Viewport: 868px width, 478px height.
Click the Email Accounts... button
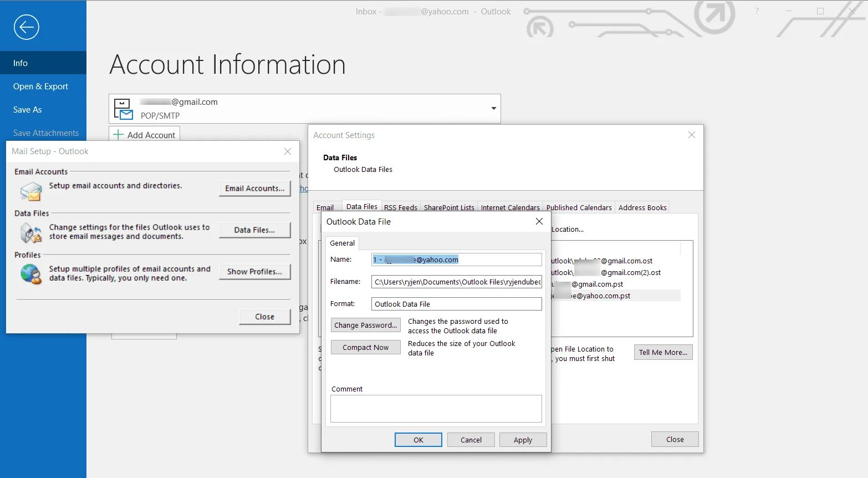click(255, 189)
